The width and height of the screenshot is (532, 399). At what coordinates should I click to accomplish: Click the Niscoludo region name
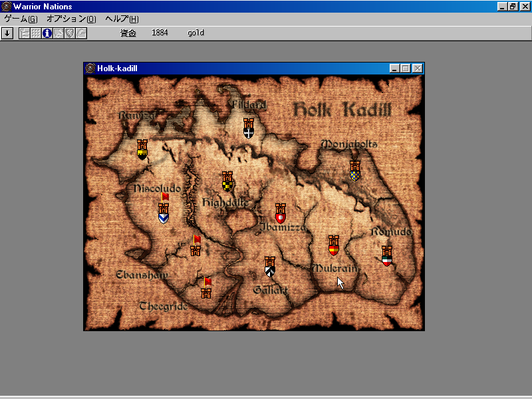point(157,188)
